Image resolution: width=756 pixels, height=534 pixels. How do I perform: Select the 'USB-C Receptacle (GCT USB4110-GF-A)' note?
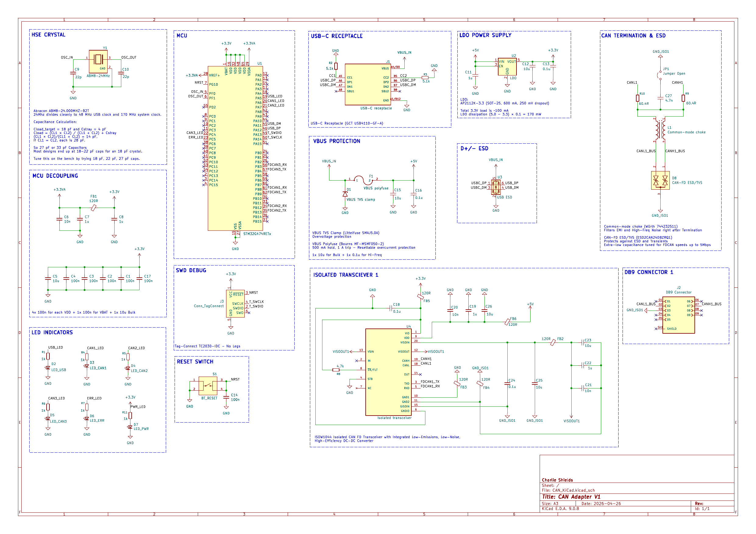pos(347,123)
